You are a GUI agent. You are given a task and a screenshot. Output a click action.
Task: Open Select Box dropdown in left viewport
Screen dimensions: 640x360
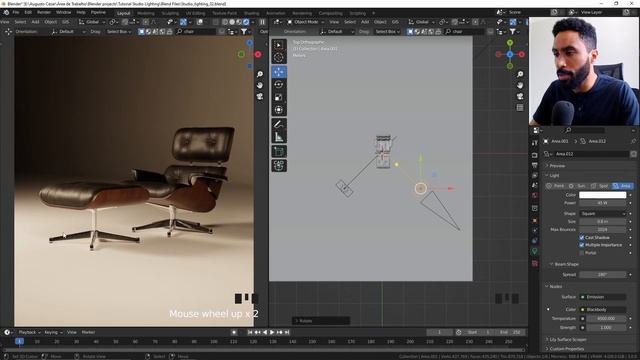(119, 31)
